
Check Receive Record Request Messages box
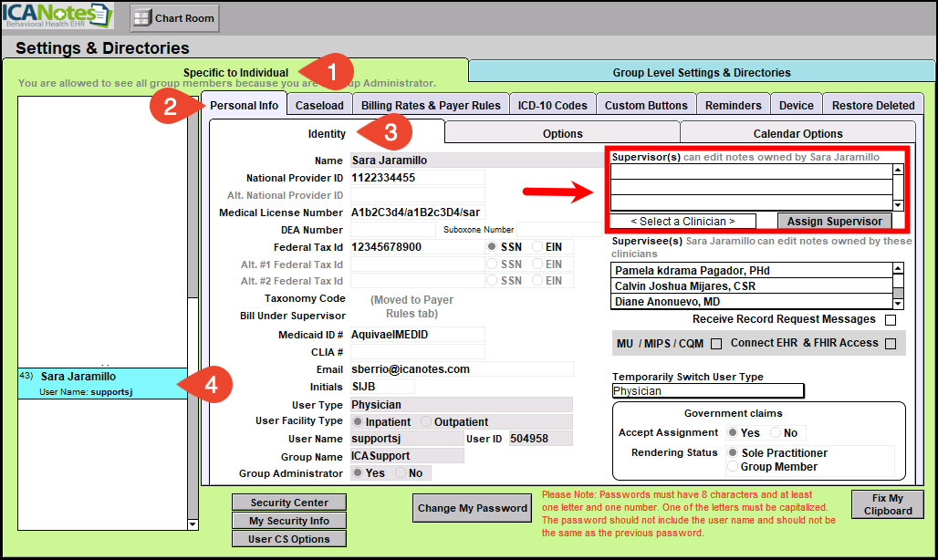tap(890, 320)
